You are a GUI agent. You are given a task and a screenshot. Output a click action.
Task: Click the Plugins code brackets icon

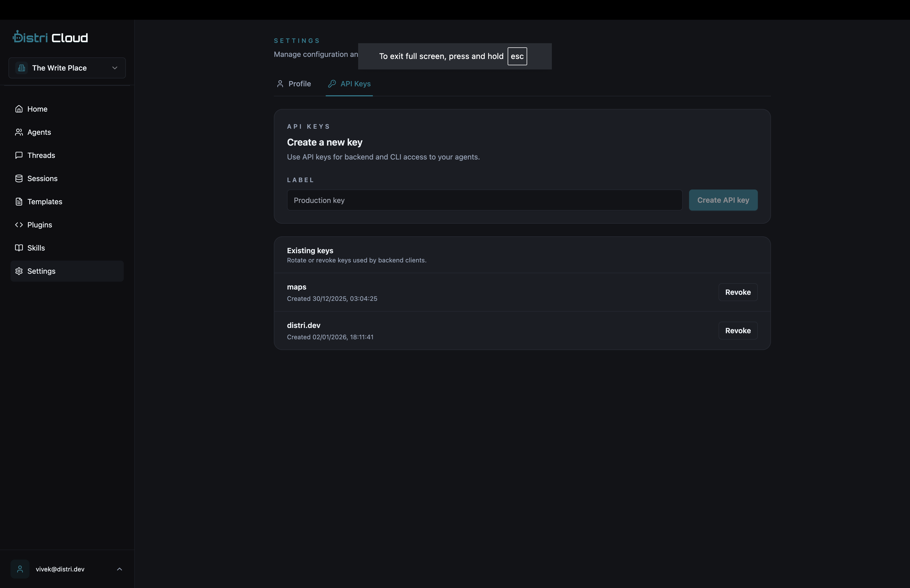click(x=19, y=225)
